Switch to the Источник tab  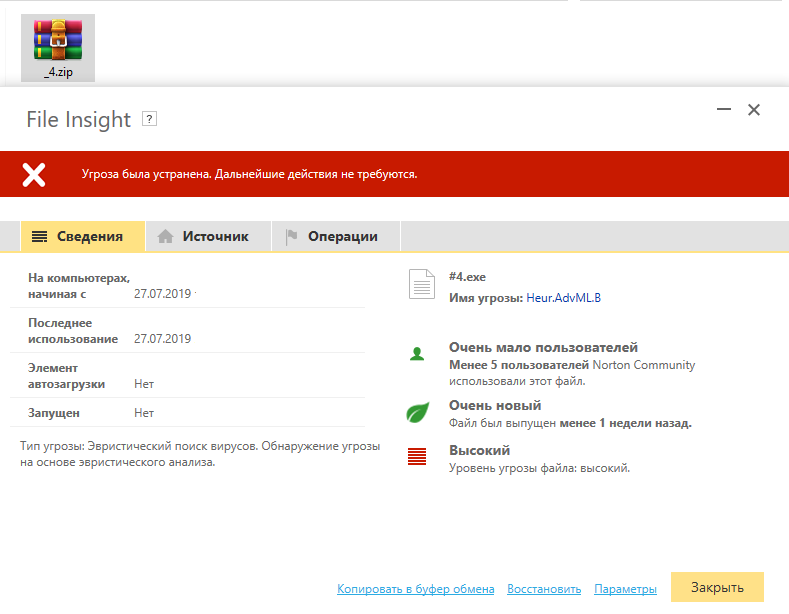point(208,236)
